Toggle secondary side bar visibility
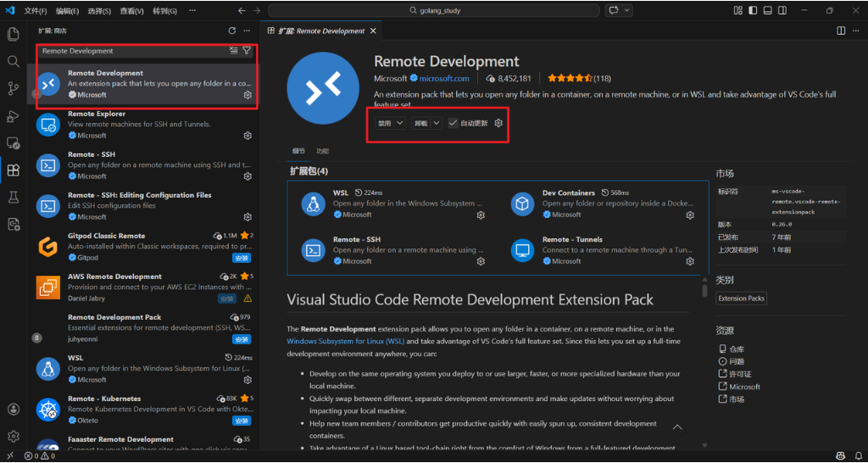This screenshot has height=463, width=868. pyautogui.click(x=782, y=10)
